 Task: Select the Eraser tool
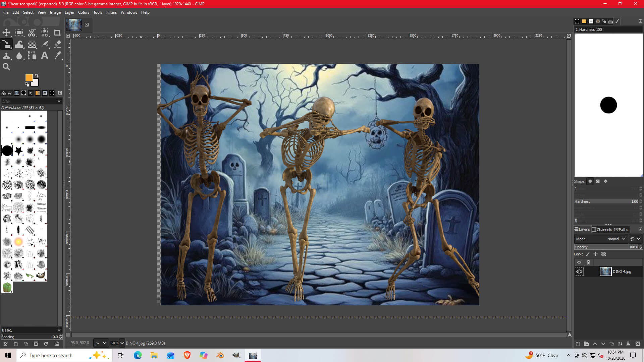click(x=57, y=44)
